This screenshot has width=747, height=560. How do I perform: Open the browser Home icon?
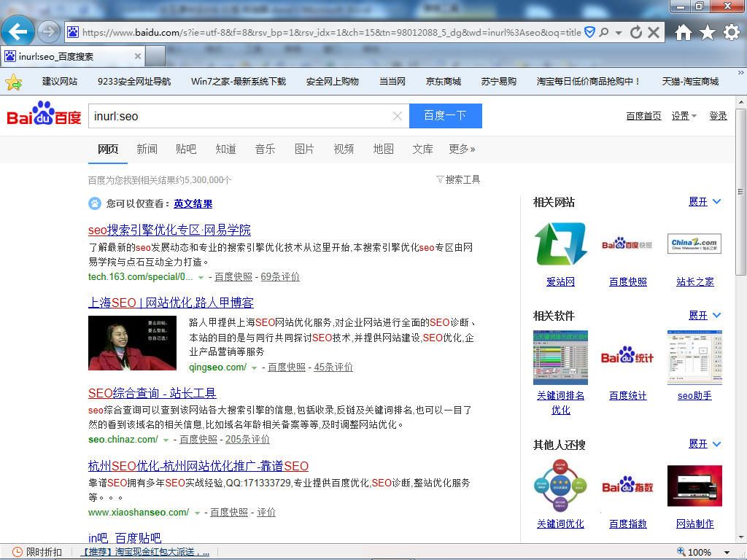pyautogui.click(x=683, y=32)
